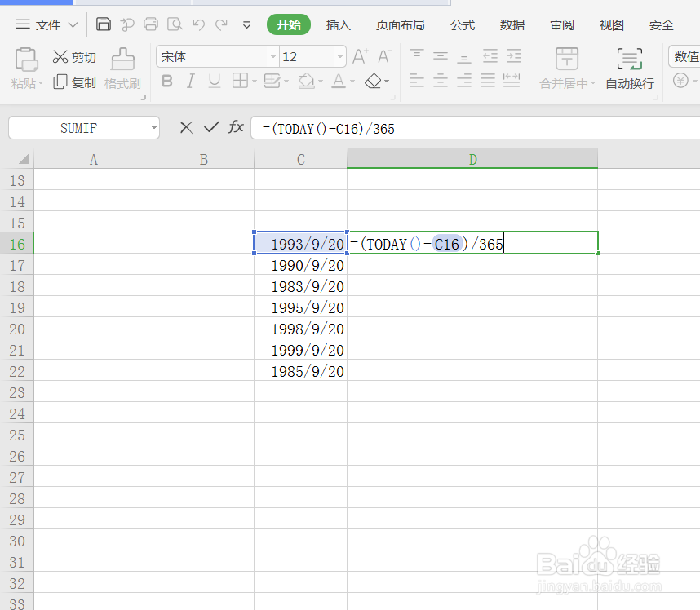700x610 pixels.
Task: Click the middle vertical align icon
Action: [x=441, y=56]
